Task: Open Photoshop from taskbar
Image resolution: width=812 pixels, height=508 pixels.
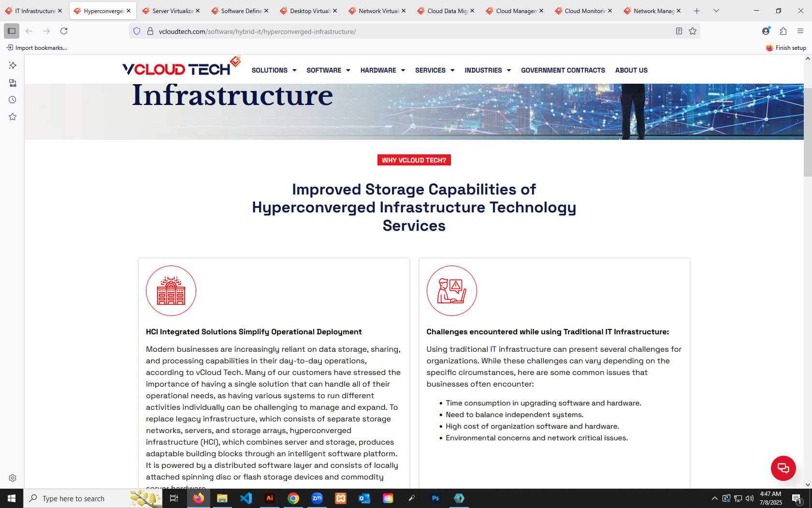Action: pyautogui.click(x=435, y=498)
